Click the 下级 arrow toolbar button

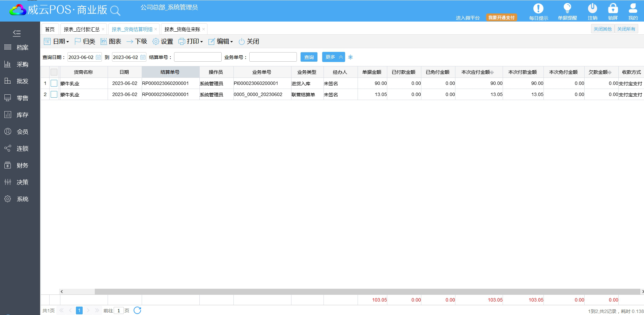[137, 41]
